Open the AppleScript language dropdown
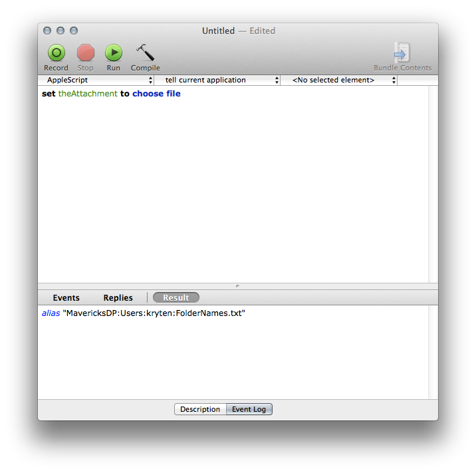 (x=96, y=80)
